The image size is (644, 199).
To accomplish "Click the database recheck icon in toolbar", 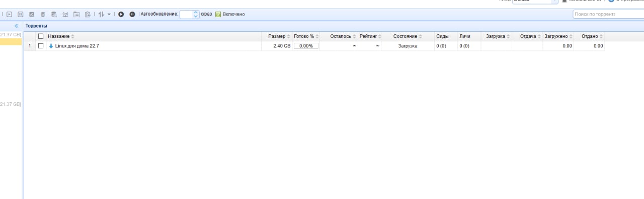I will tap(54, 14).
